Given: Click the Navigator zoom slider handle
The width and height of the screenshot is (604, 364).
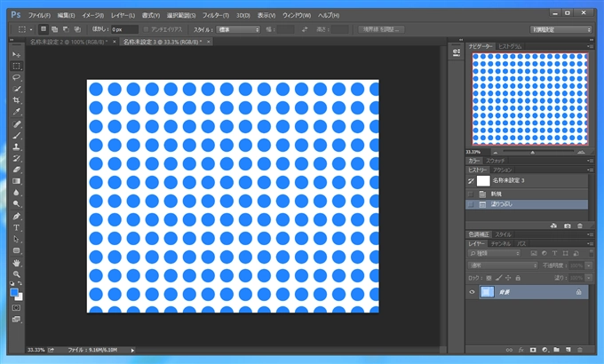Looking at the screenshot, I should [x=532, y=153].
